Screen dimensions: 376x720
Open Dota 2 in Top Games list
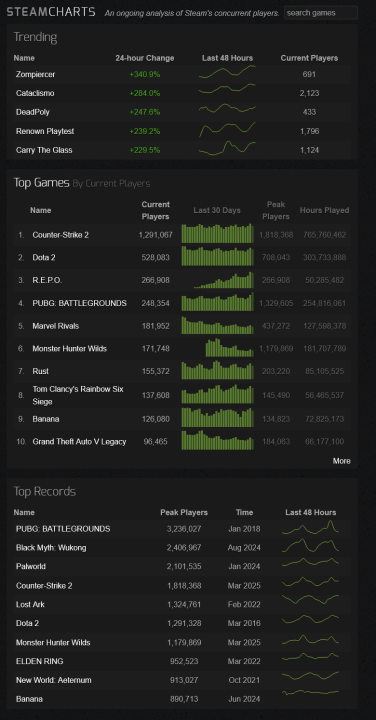coord(44,258)
